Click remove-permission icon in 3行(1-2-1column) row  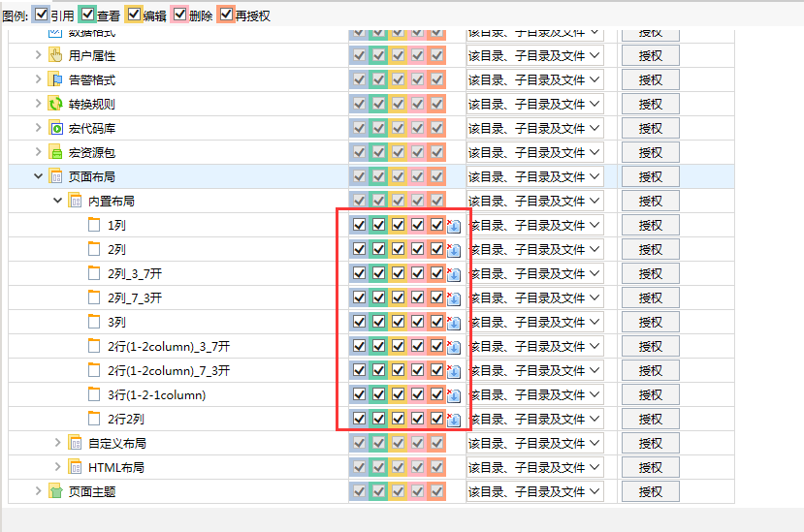tap(454, 395)
